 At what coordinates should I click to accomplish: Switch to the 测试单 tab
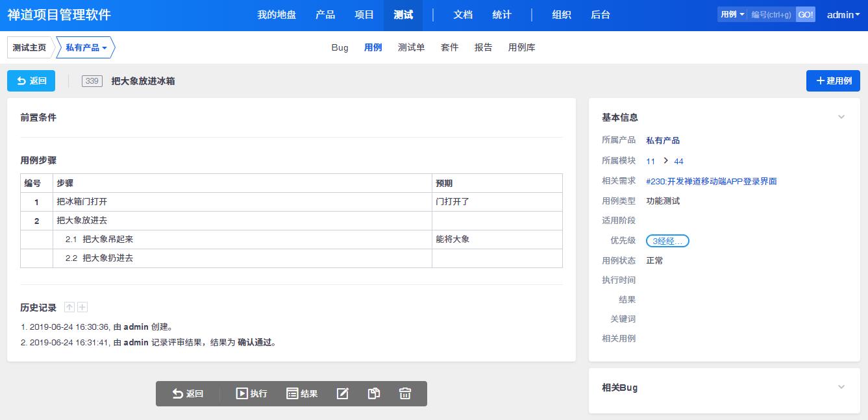click(x=411, y=47)
